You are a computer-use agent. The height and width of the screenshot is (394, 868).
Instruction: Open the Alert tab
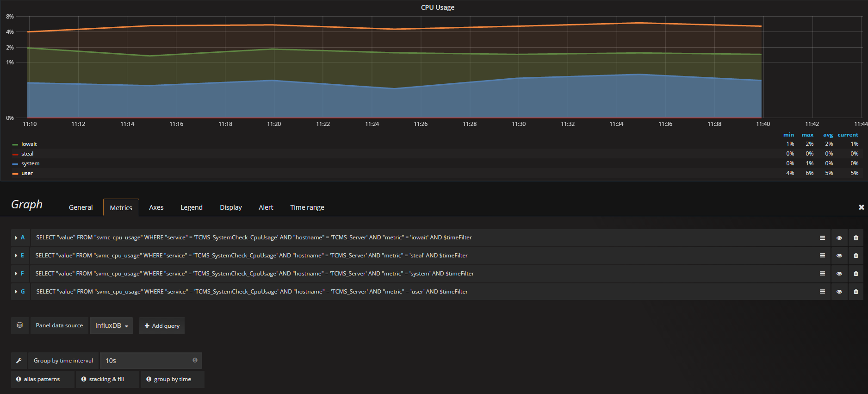pyautogui.click(x=266, y=207)
